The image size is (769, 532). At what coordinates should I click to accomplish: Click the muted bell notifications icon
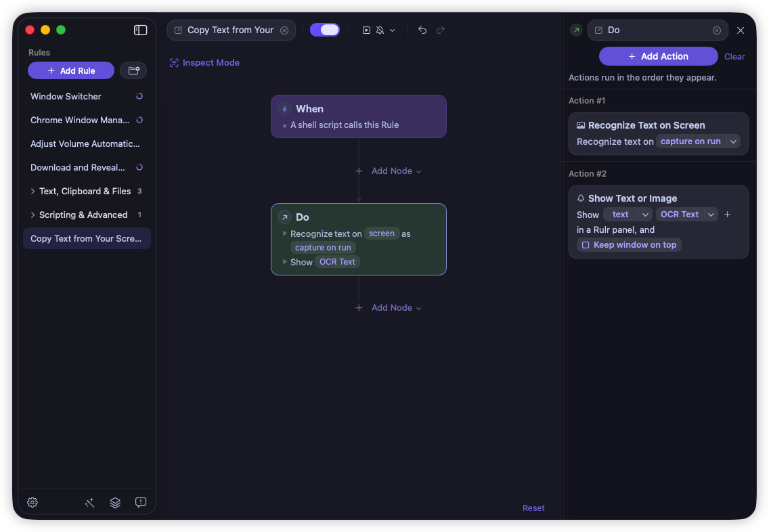(380, 30)
